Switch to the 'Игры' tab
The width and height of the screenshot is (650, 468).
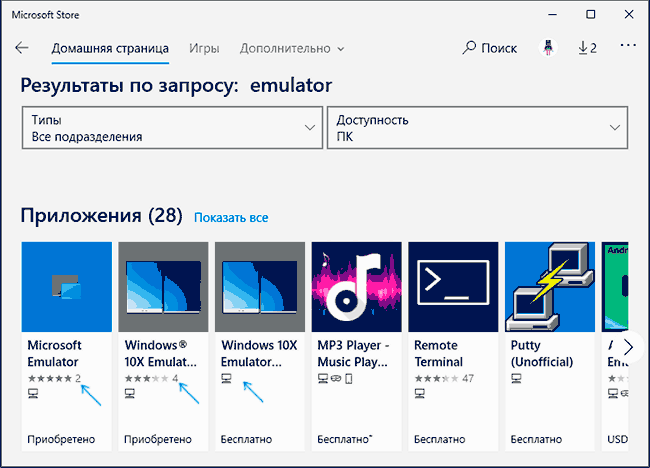(205, 48)
